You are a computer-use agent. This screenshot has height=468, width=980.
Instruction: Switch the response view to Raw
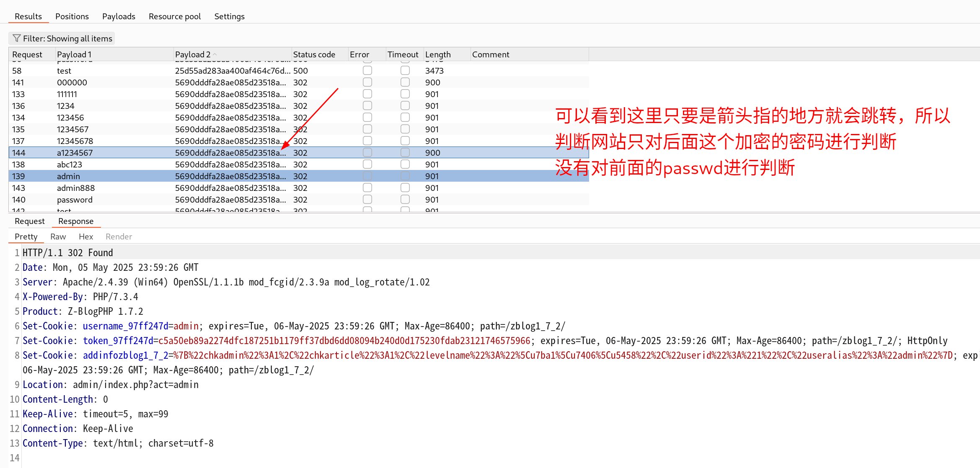[x=58, y=237]
